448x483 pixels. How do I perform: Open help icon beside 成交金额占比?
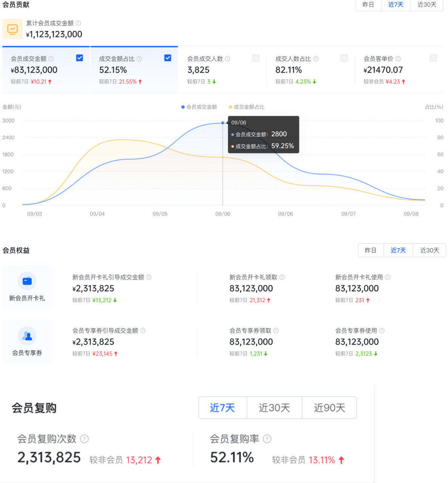coord(139,59)
